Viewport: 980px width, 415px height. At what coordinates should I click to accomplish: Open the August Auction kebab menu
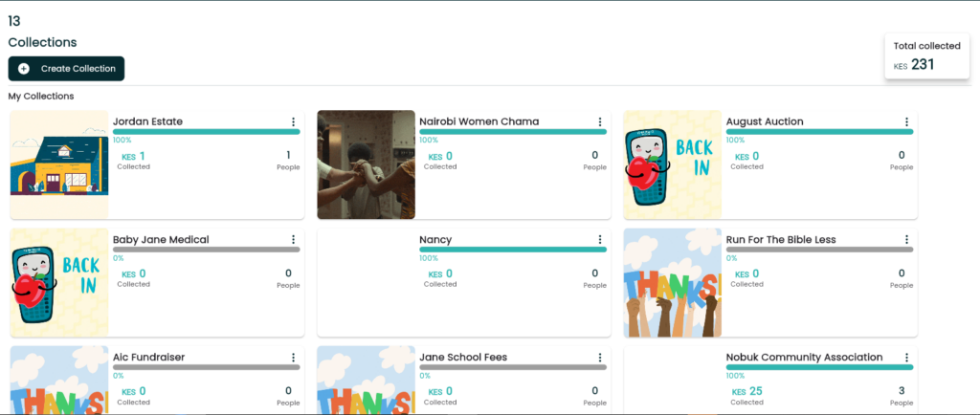(907, 122)
